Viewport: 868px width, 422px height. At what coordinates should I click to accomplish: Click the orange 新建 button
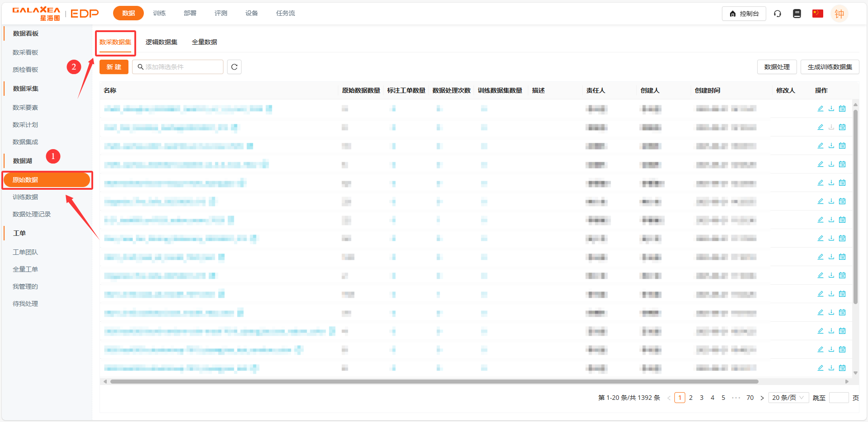click(114, 67)
